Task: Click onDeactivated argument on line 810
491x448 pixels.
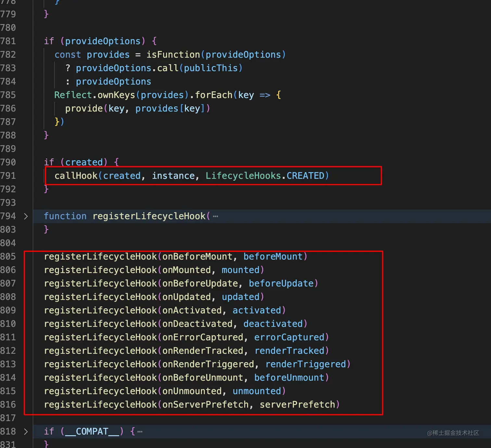Action: click(x=197, y=324)
